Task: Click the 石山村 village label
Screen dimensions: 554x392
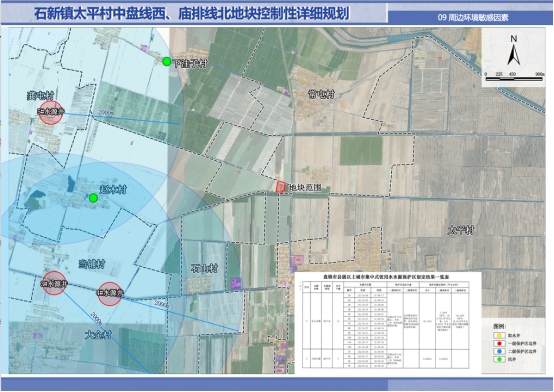Action: [x=204, y=269]
